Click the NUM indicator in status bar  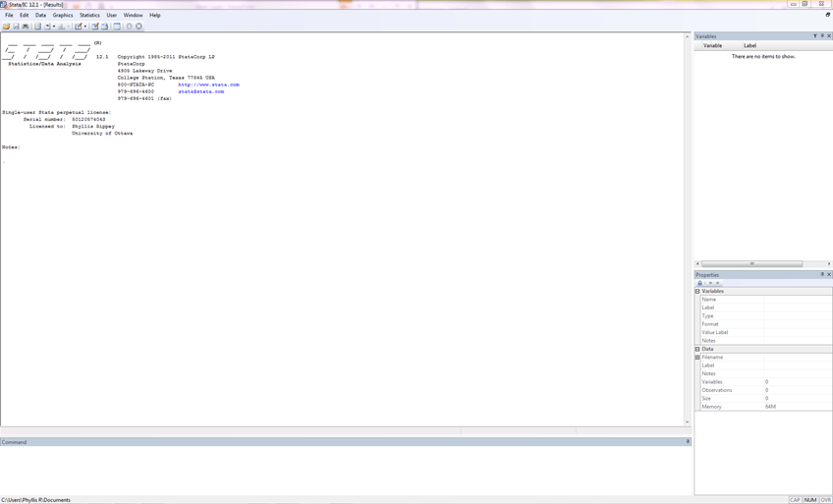point(810,500)
